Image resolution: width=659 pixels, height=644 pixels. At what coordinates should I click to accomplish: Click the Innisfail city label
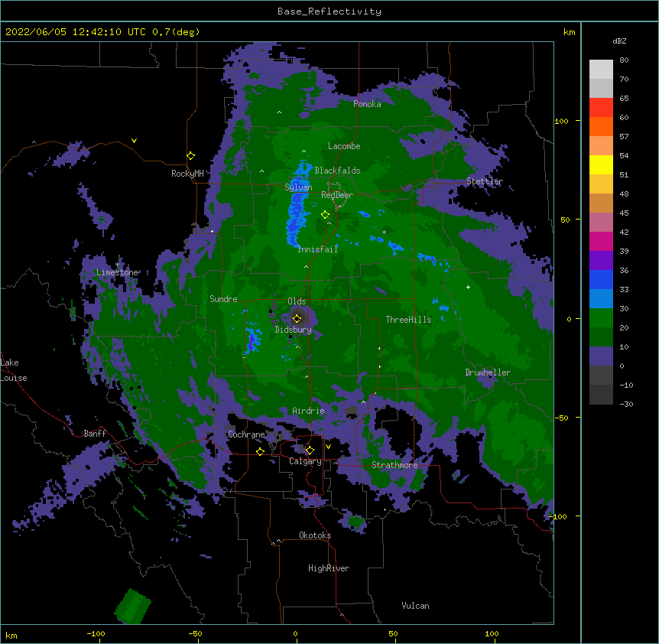pyautogui.click(x=318, y=249)
